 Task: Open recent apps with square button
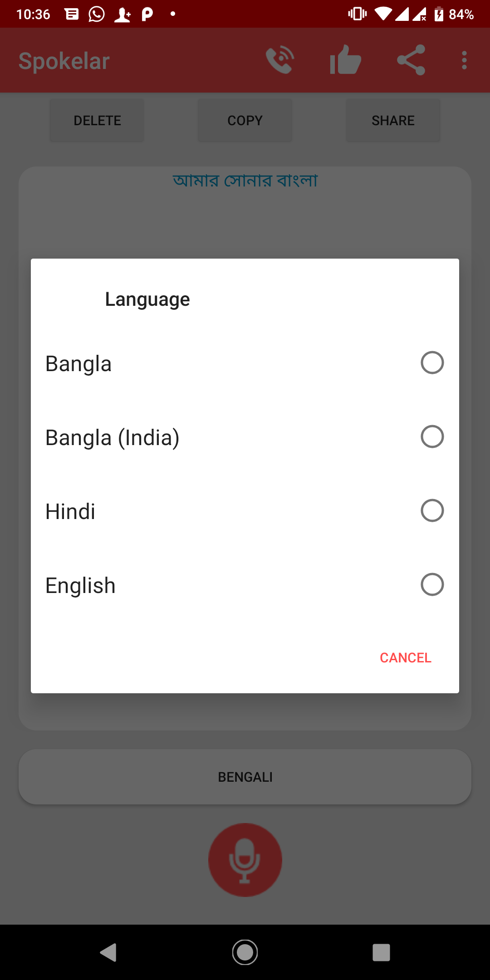tap(381, 952)
